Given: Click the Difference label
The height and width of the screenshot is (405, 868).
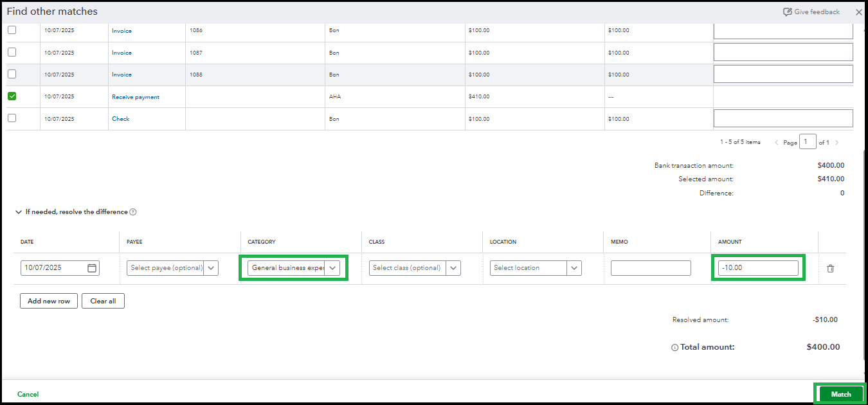Looking at the screenshot, I should coord(716,193).
